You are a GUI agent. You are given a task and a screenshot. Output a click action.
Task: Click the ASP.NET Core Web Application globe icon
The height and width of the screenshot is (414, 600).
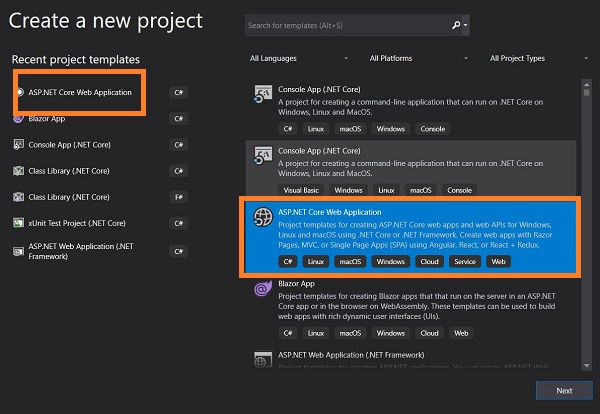[x=263, y=217]
